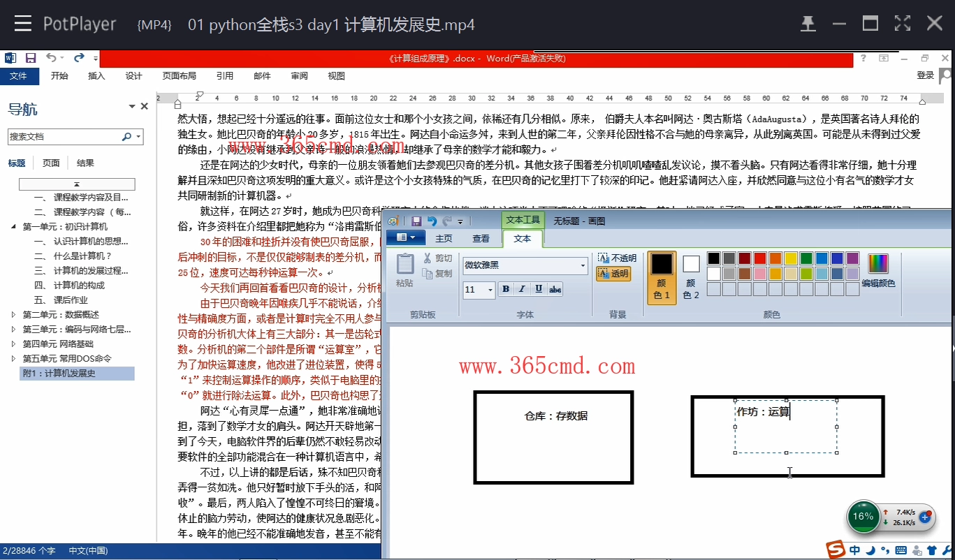The image size is (955, 560).
Task: Click the Save diskette icon in Paint
Action: pyautogui.click(x=415, y=220)
